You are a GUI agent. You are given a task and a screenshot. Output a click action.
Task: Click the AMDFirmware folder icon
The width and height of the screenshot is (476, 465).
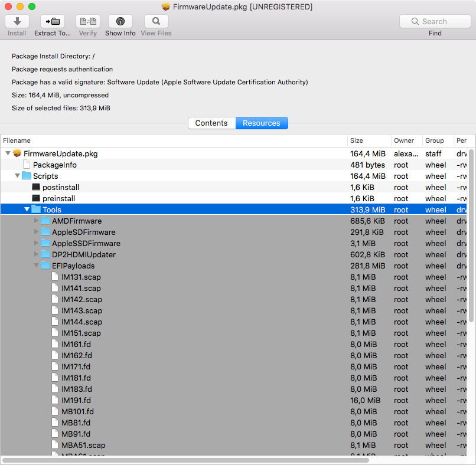pyautogui.click(x=45, y=221)
